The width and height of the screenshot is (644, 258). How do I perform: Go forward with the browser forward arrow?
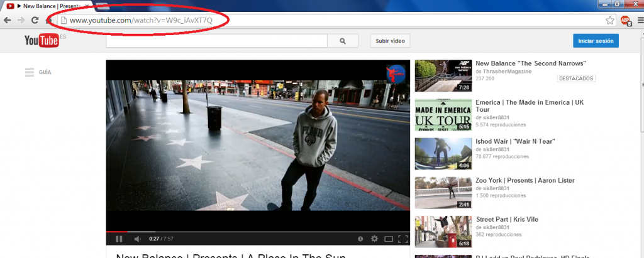coord(21,20)
